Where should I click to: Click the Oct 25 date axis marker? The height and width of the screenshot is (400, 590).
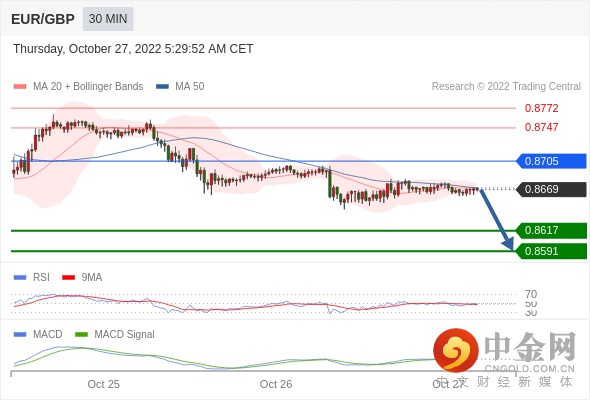(103, 384)
